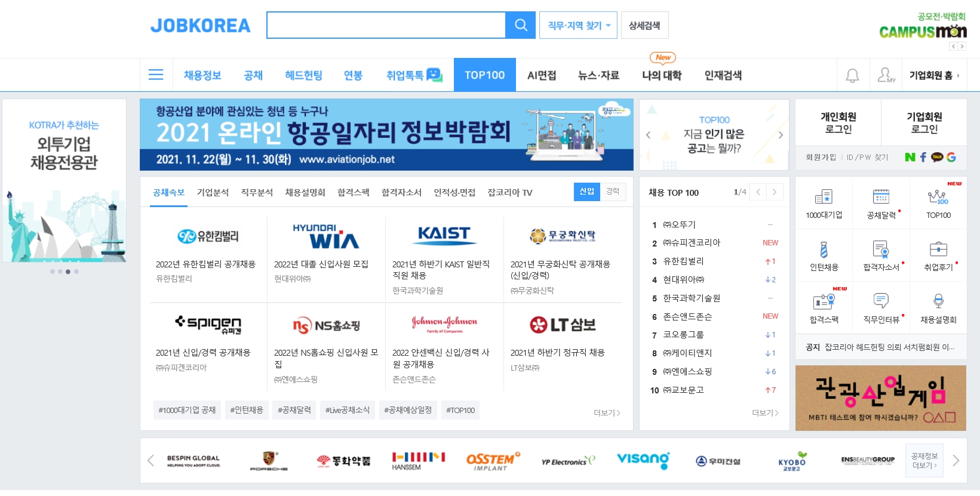Select the 경력 toggle
Screen dimensions: 980x496
613,191
